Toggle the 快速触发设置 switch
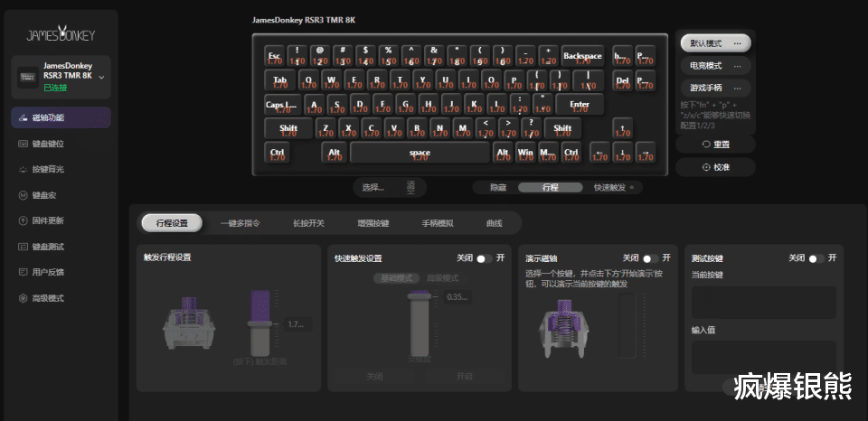Image resolution: width=868 pixels, height=421 pixels. 484,258
